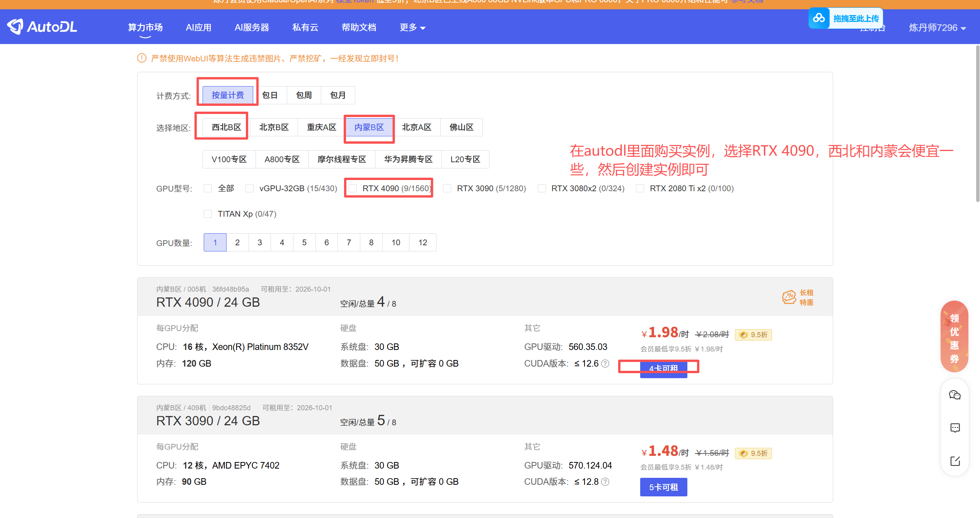Image resolution: width=980 pixels, height=518 pixels.
Task: Click the red 领优惠券 coupon badge
Action: [954, 337]
